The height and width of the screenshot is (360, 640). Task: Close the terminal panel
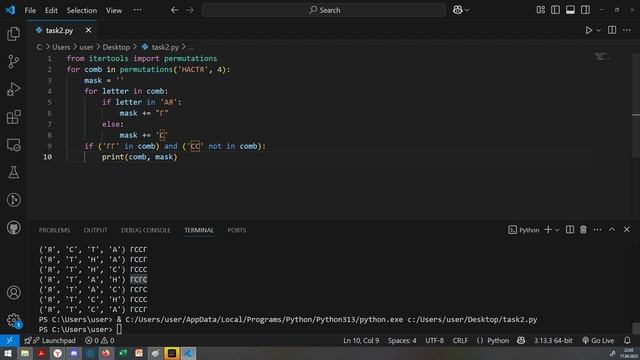(627, 230)
